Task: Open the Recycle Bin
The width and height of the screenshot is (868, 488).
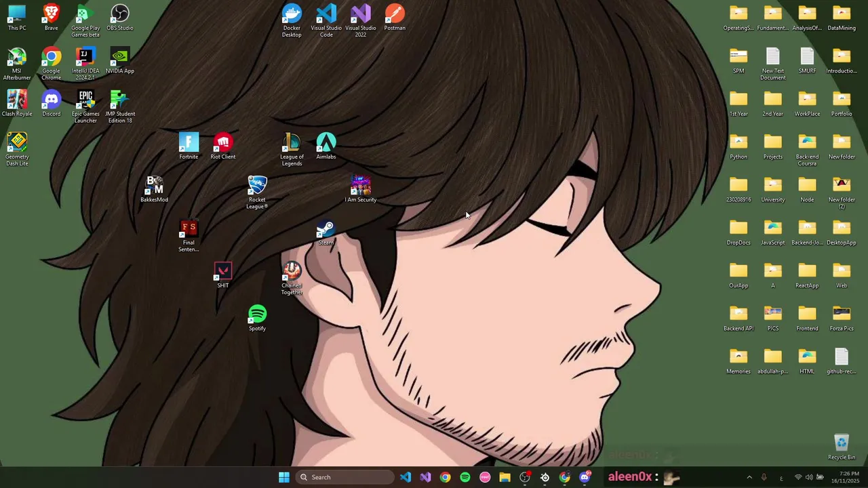Action: pos(842,447)
